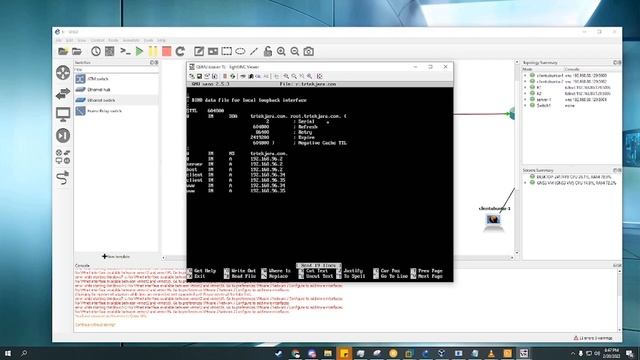Open the View menu in GNS3
This screenshot has height=360, width=640.
82,40
